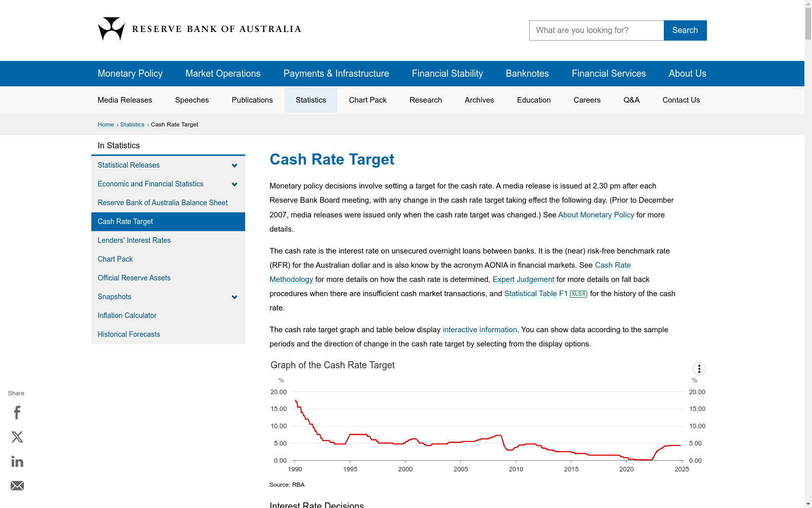Open the About Us menu
Image resolution: width=812 pixels, height=508 pixels.
[687, 74]
